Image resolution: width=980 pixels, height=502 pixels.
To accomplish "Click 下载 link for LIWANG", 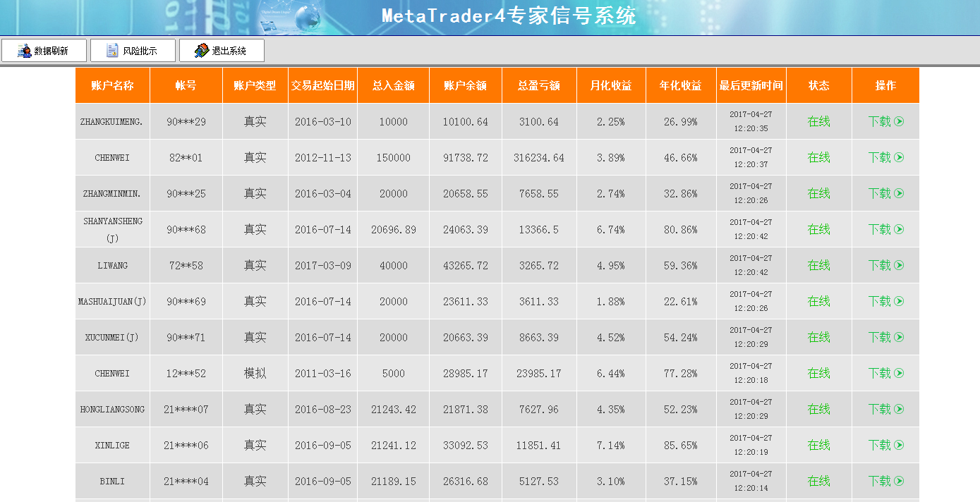I will pyautogui.click(x=880, y=265).
